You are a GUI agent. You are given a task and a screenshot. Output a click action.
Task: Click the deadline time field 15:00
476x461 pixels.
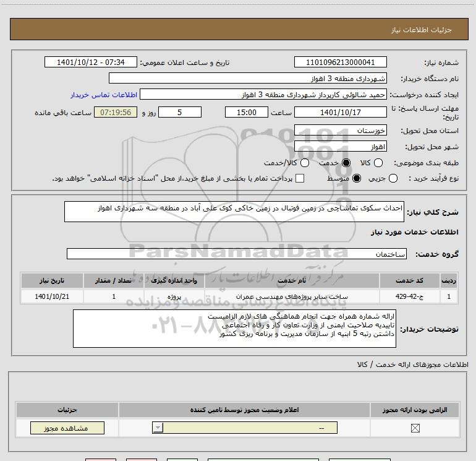[247, 112]
